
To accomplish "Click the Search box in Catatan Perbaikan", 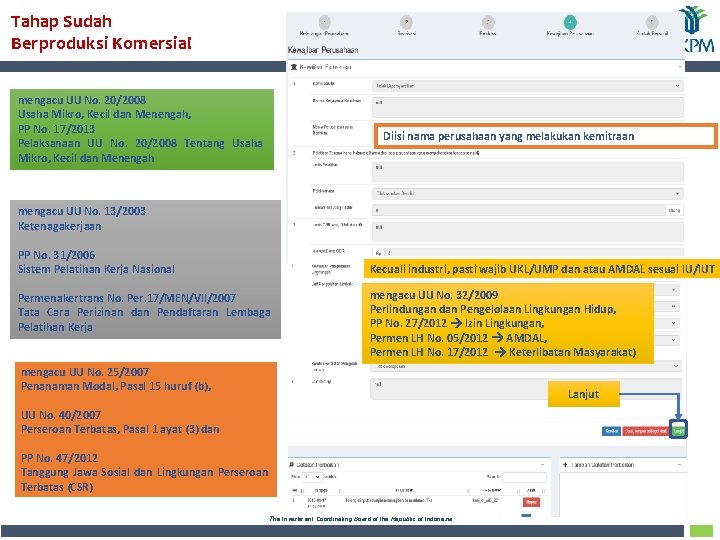I will coord(524,477).
